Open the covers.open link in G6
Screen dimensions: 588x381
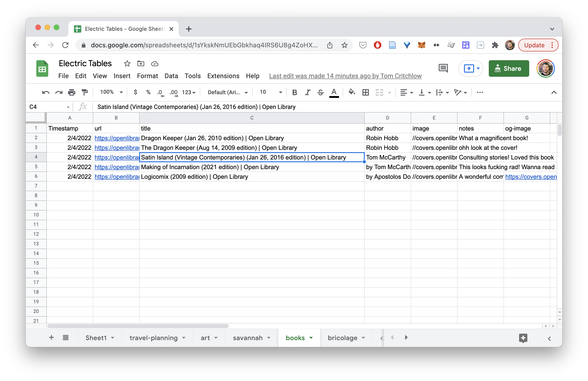click(x=531, y=176)
